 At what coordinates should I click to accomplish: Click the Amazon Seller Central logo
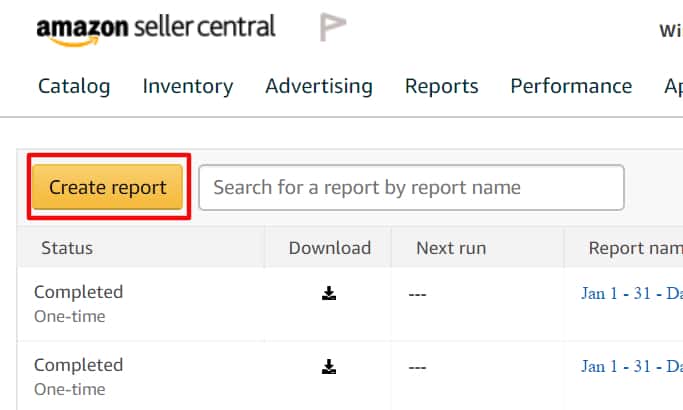pos(156,30)
